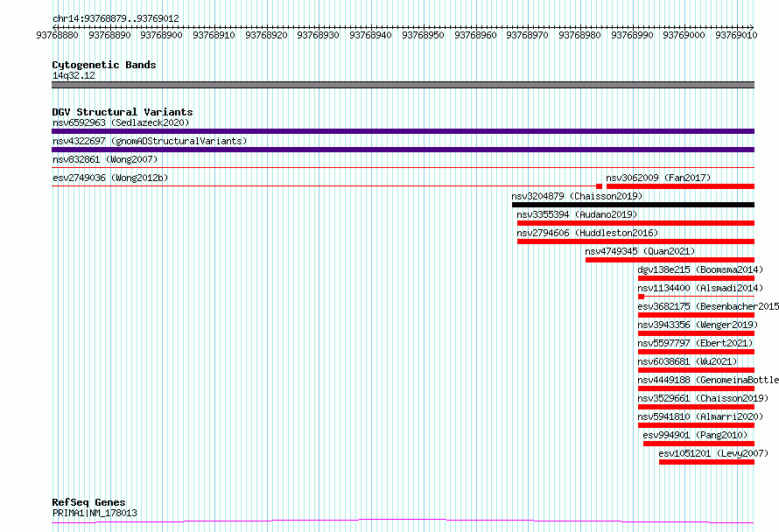The image size is (779, 532).
Task: Click the small red block under nsv1134400
Action: coord(641,297)
